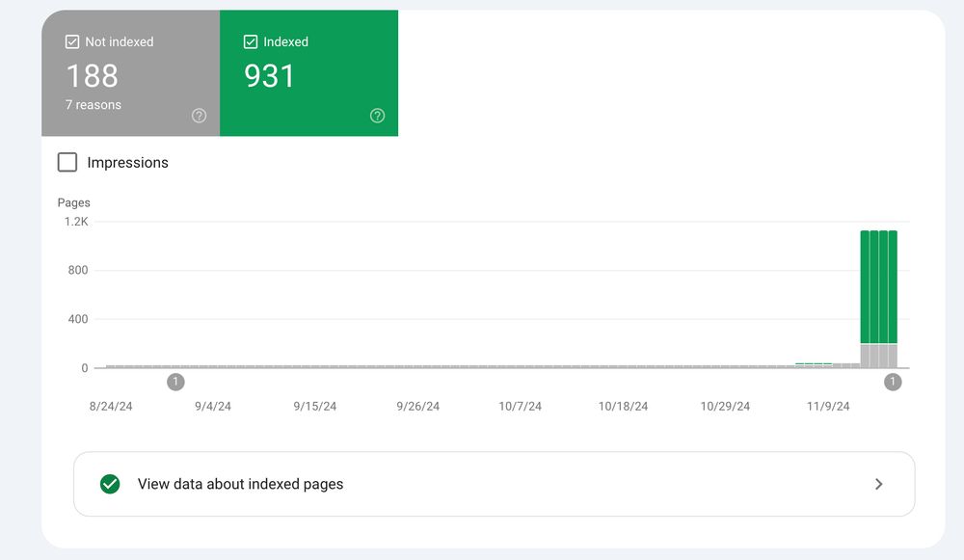This screenshot has height=560, width=964.
Task: Click green checkmark beside View data link
Action: (x=110, y=485)
